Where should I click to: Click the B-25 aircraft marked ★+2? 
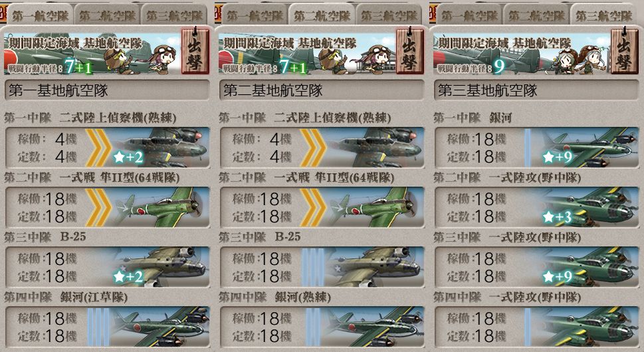point(108,267)
